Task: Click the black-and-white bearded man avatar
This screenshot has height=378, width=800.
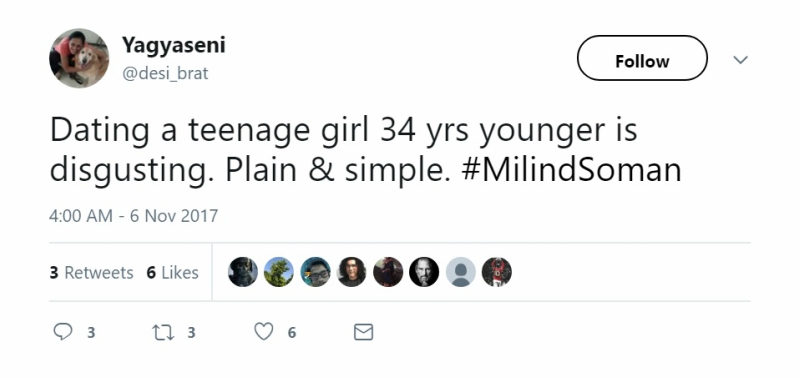Action: pos(424,272)
